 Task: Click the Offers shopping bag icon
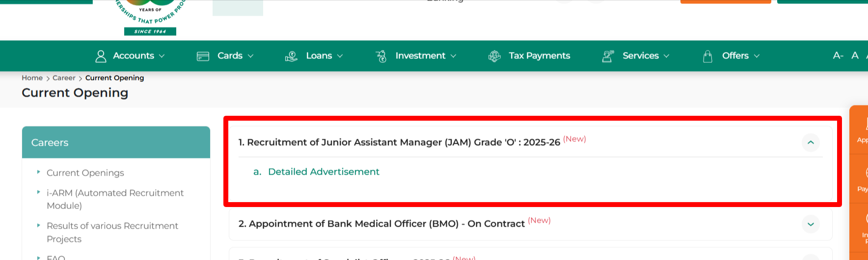(x=707, y=56)
